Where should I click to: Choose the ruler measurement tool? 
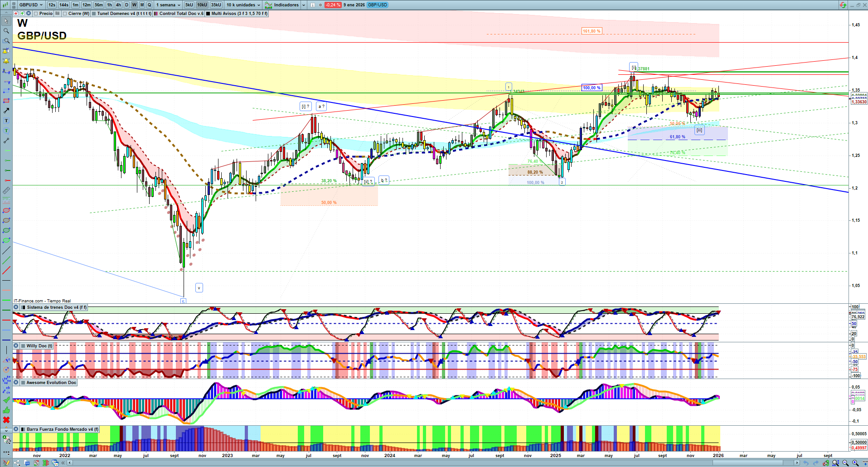(x=6, y=190)
